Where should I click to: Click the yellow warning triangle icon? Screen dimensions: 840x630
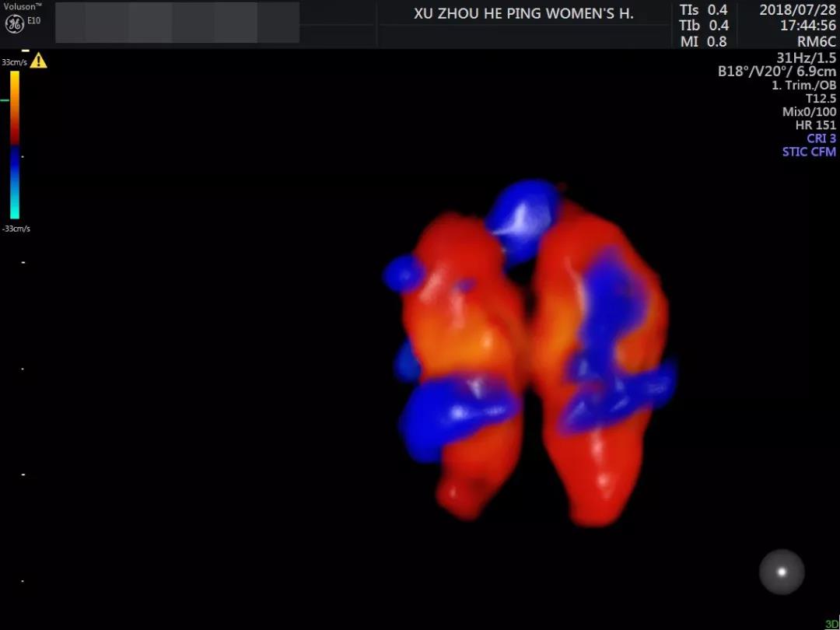pyautogui.click(x=38, y=61)
